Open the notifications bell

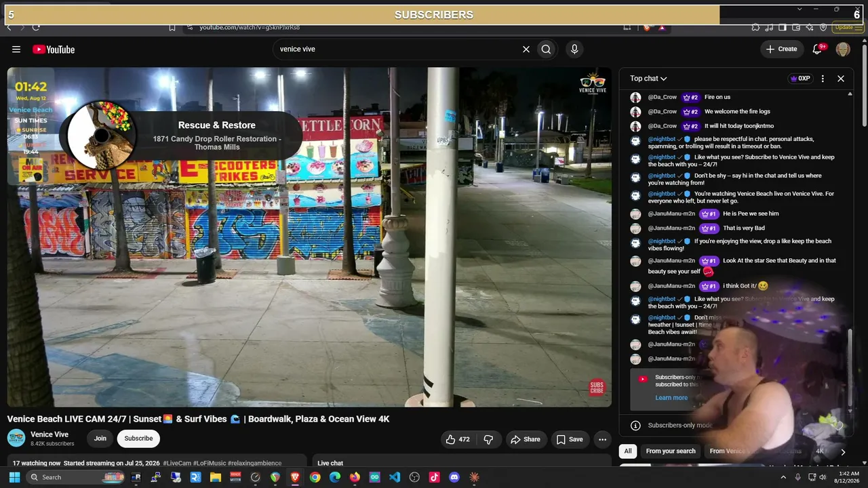pos(818,49)
